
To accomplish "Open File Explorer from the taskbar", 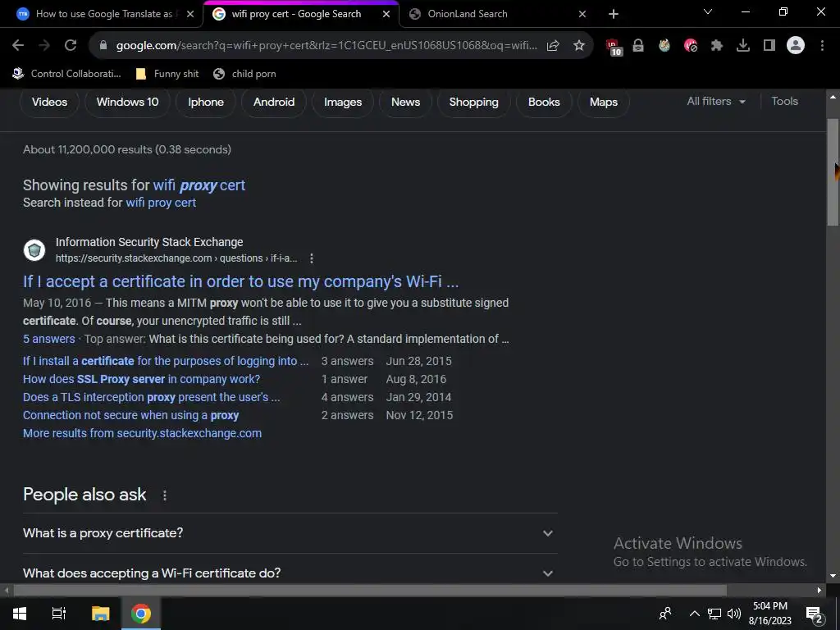I will pos(100,614).
